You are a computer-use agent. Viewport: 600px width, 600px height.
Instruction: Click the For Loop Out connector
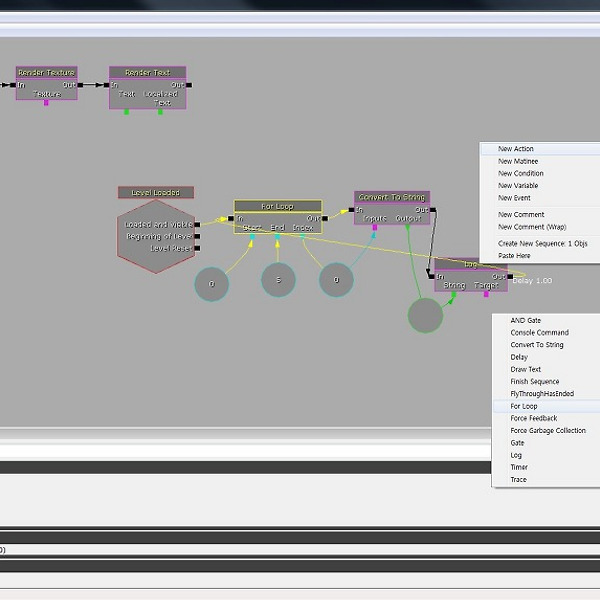point(328,218)
